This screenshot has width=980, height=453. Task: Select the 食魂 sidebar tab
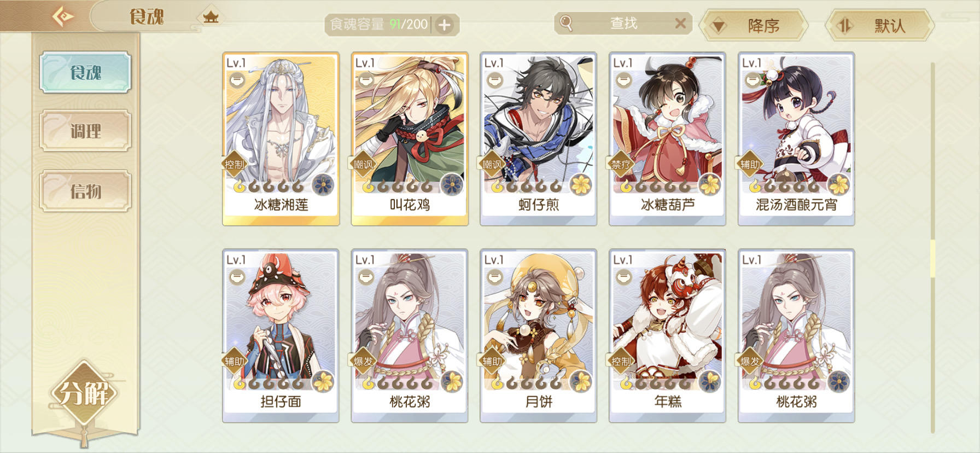pyautogui.click(x=85, y=72)
